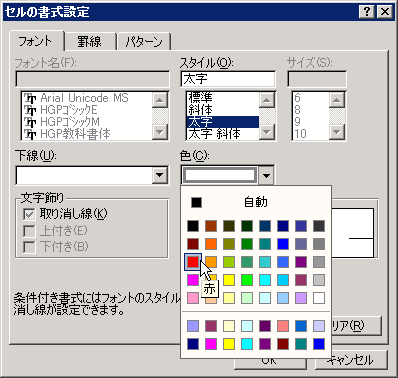Pick the dark green swatch in top row
Viewport: 398px width, 378px height.
[247, 226]
